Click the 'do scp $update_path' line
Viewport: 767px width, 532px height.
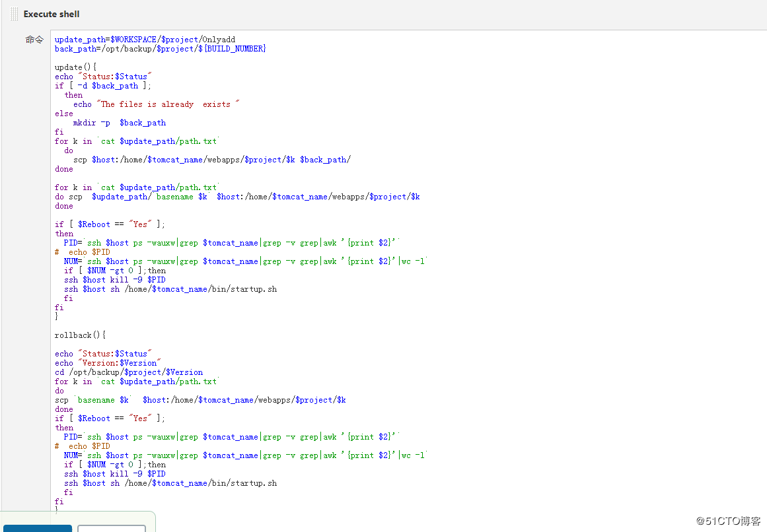pyautogui.click(x=238, y=197)
